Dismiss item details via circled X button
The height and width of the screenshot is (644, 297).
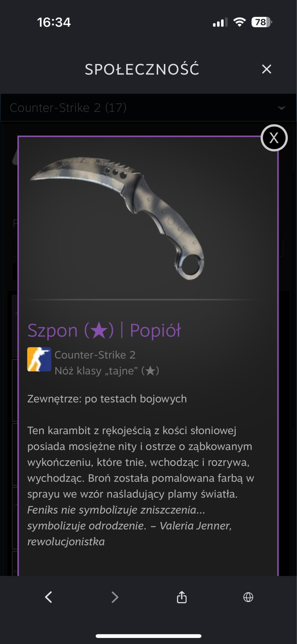(274, 138)
